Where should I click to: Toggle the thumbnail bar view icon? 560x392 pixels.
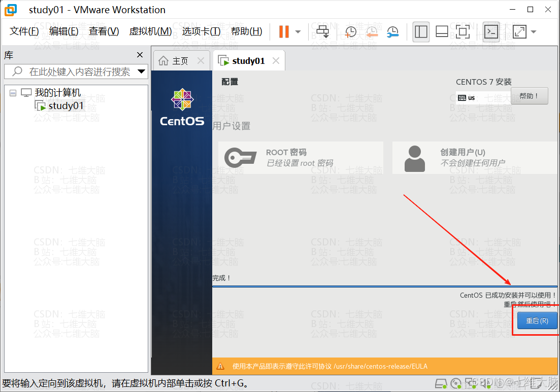(442, 32)
